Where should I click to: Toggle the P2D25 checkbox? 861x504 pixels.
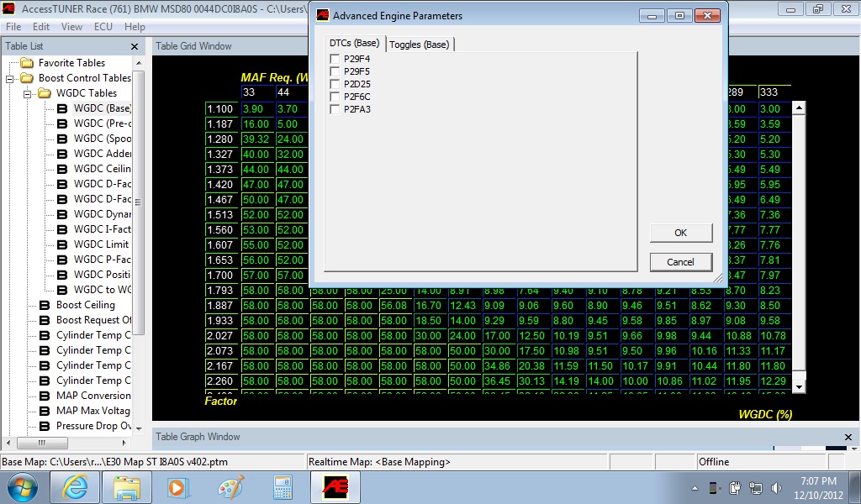(335, 84)
